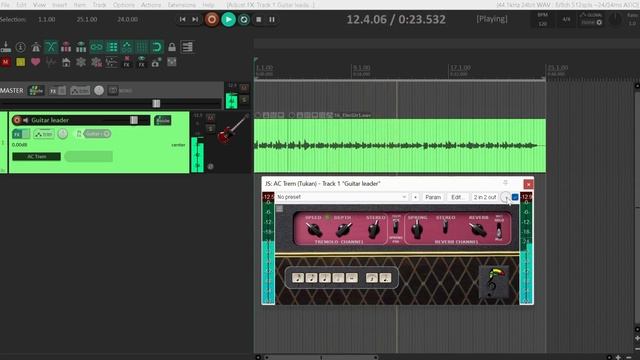The width and height of the screenshot is (640, 360).
Task: Toggle the metronome toolbar icon
Action: [36, 47]
